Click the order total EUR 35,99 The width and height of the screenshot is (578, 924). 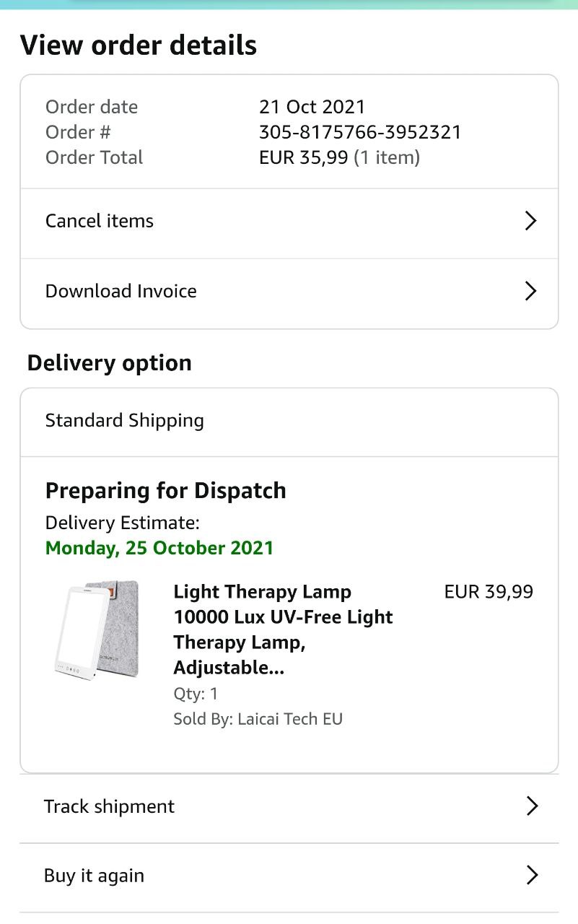click(303, 157)
